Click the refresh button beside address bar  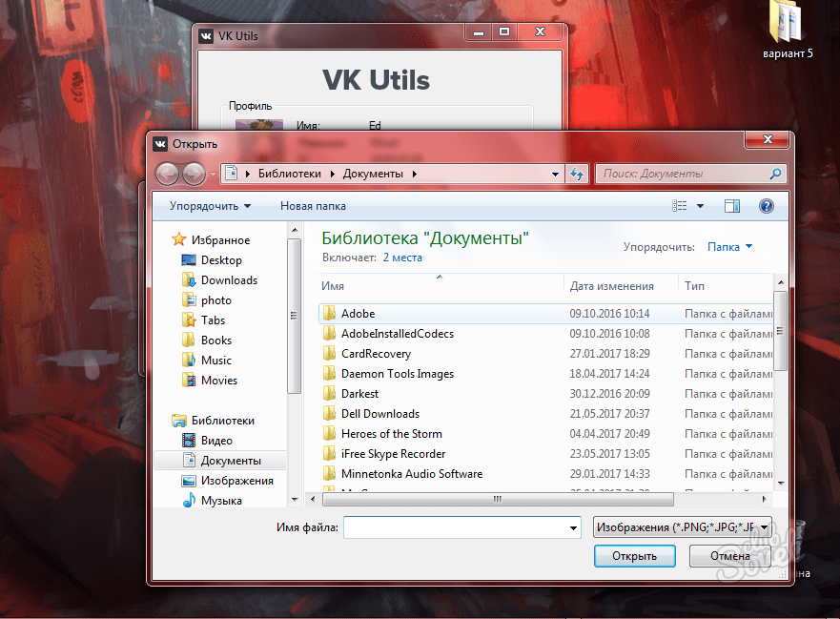coord(576,174)
